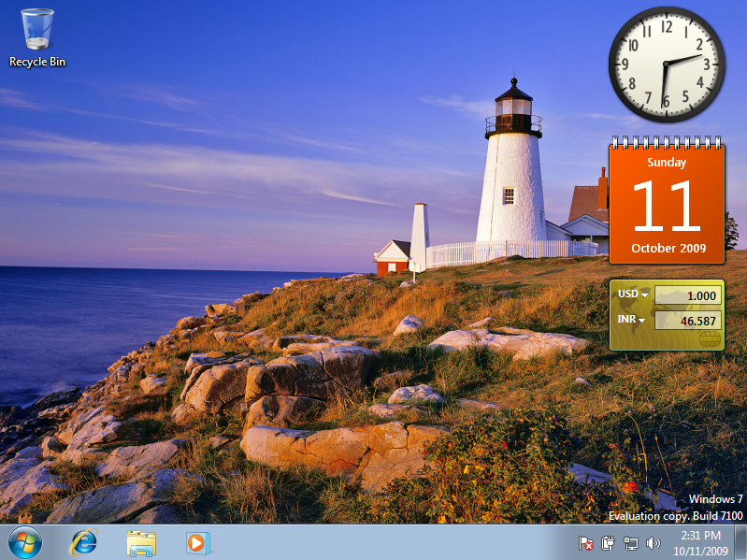The image size is (747, 560).
Task: Click the analog clock gadget
Action: point(667,65)
